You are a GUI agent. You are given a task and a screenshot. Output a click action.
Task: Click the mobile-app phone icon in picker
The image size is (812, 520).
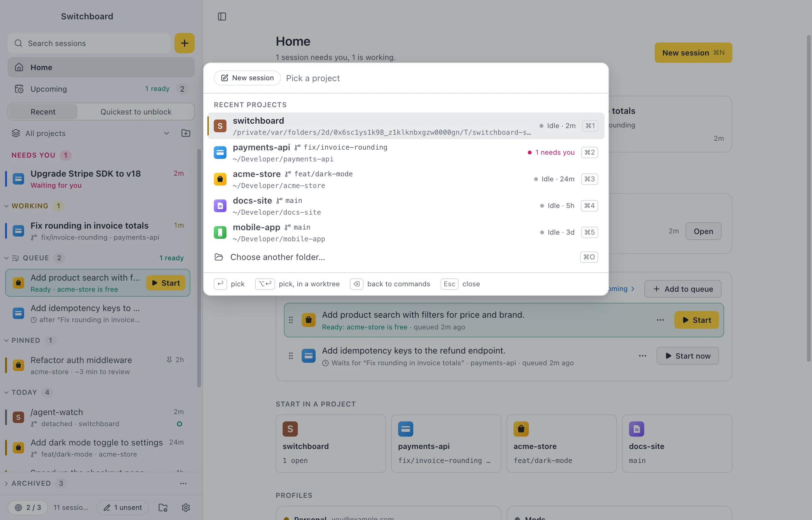220,233
